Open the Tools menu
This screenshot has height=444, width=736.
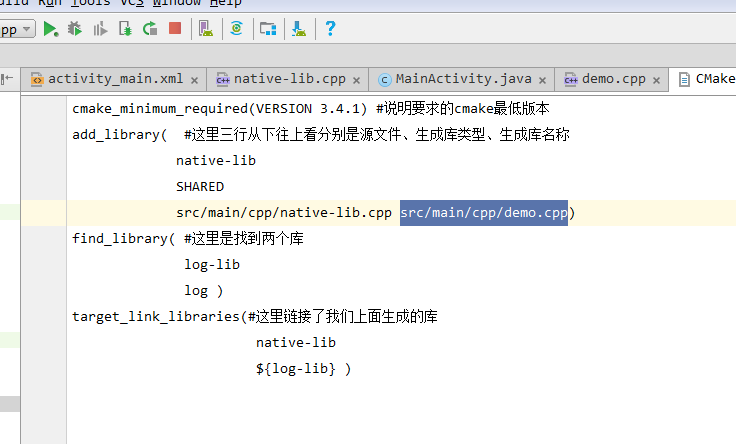[90, 3]
